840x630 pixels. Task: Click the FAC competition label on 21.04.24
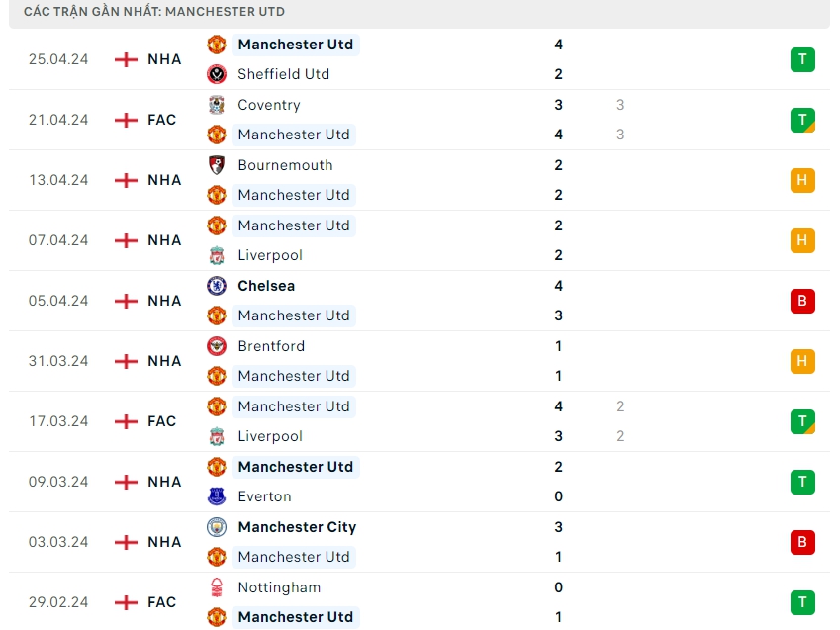[x=162, y=120]
